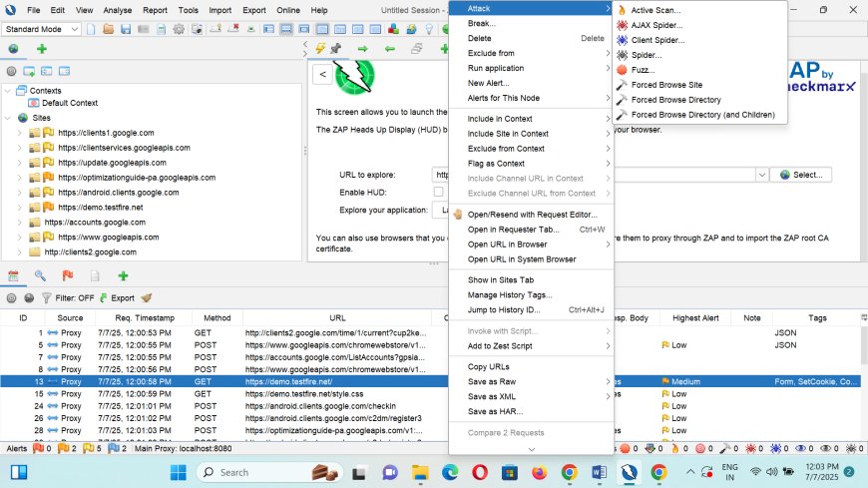The image size is (868, 488).
Task: Start an Active Scan from the Attack submenu
Action: pos(655,10)
